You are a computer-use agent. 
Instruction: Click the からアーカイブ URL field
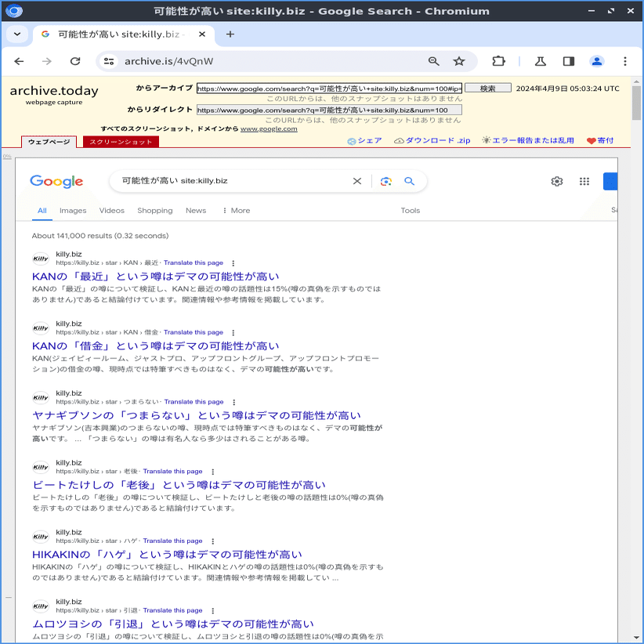[x=329, y=89]
